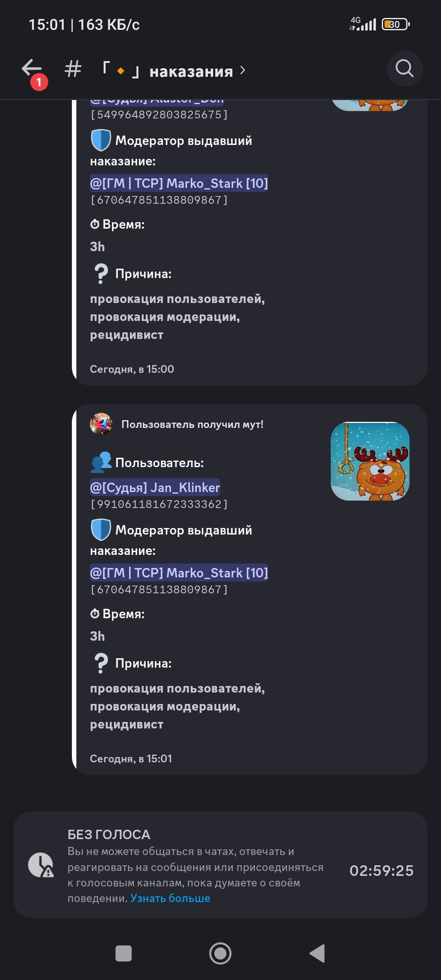The height and width of the screenshot is (980, 441).
Task: Tap the shield icon in second embed
Action: pos(100,530)
